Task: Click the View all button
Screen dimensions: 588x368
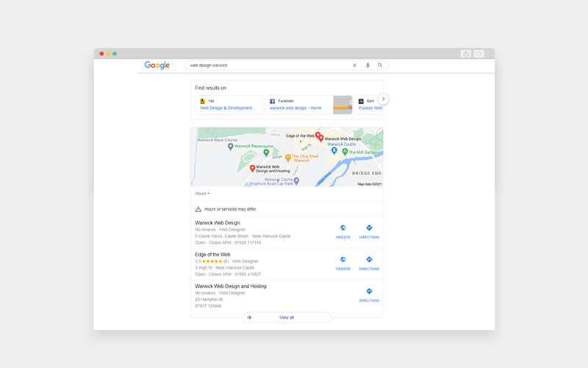Action: click(287, 317)
